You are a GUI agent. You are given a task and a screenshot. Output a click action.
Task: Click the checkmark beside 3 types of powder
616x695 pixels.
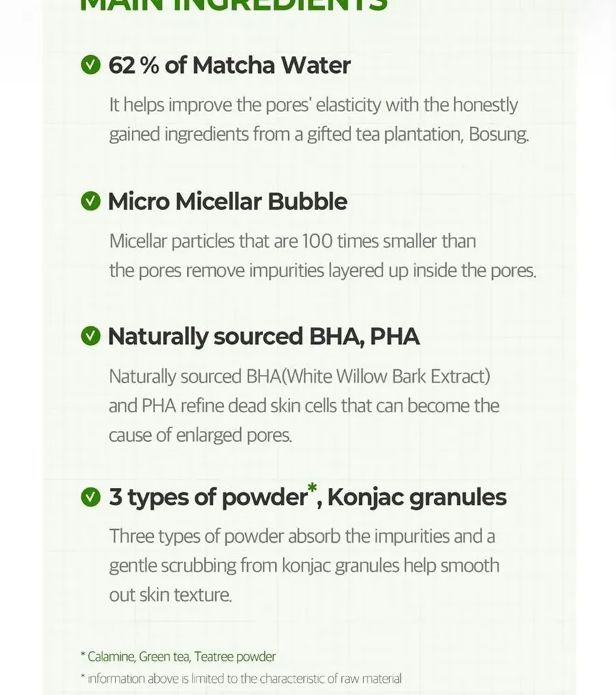[x=90, y=498]
